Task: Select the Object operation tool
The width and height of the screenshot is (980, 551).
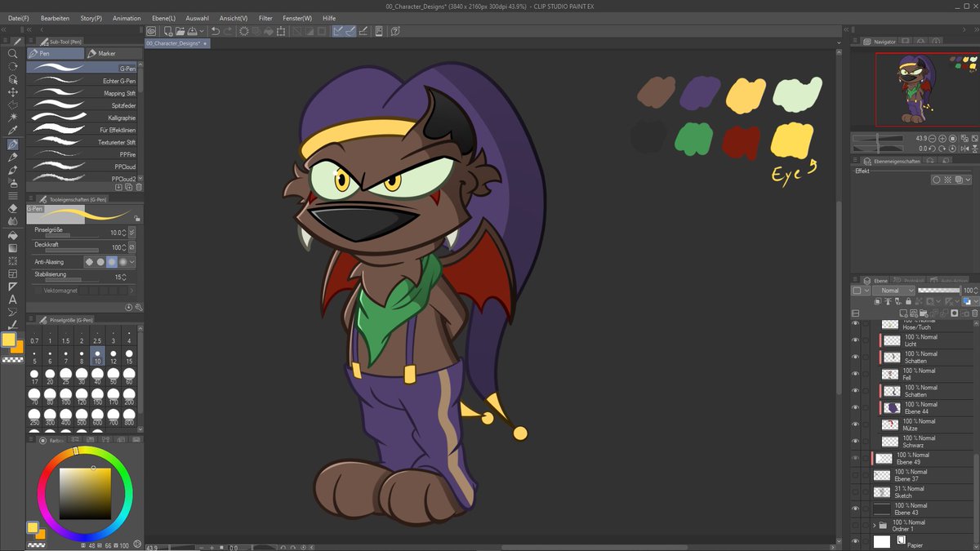Action: tap(12, 79)
